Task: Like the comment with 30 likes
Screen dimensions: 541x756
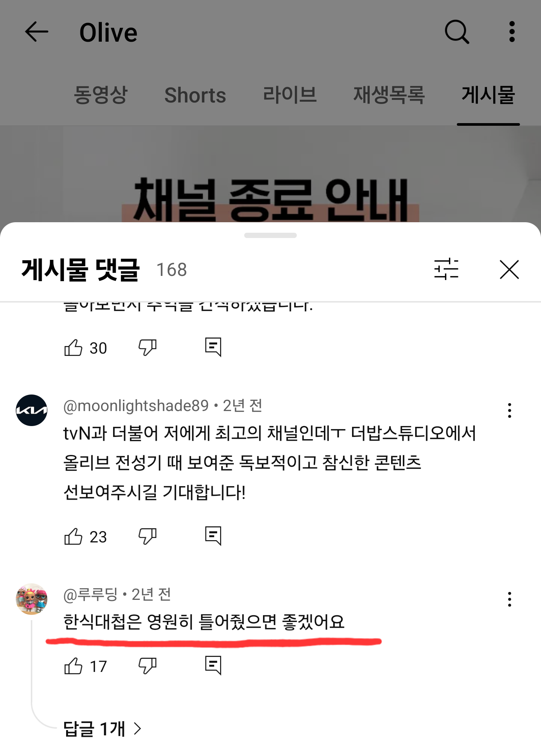Action: 73,348
